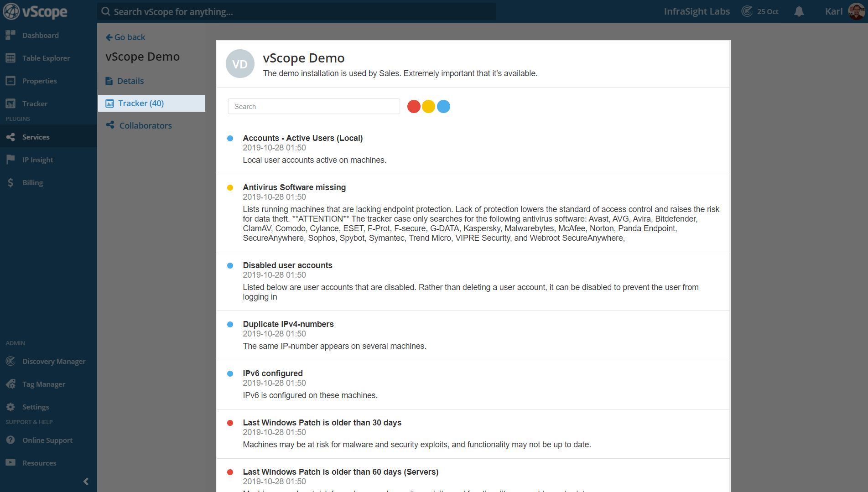Open Tag Manager
The width and height of the screenshot is (868, 492).
tap(43, 384)
